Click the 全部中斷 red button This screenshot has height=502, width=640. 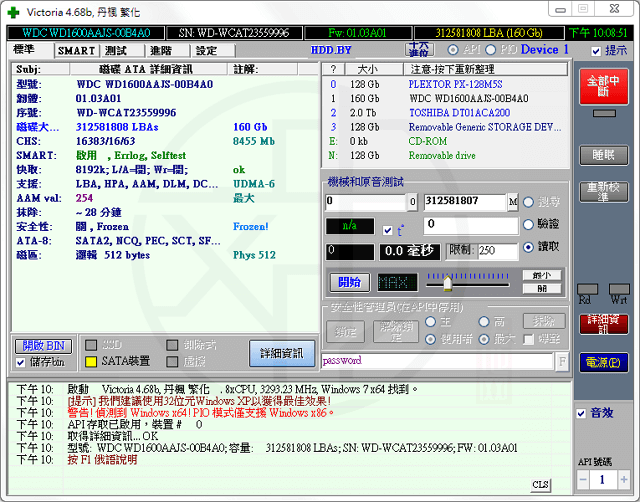(x=604, y=86)
